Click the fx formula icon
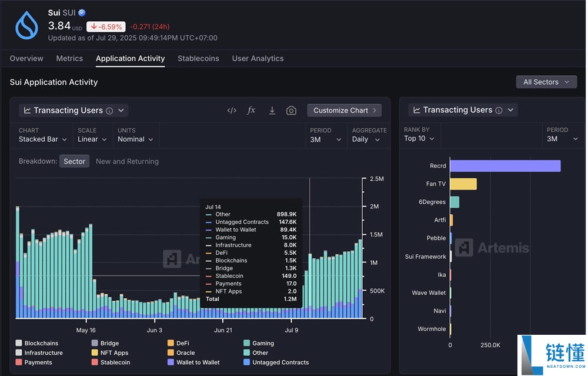The image size is (588, 376). click(x=251, y=111)
